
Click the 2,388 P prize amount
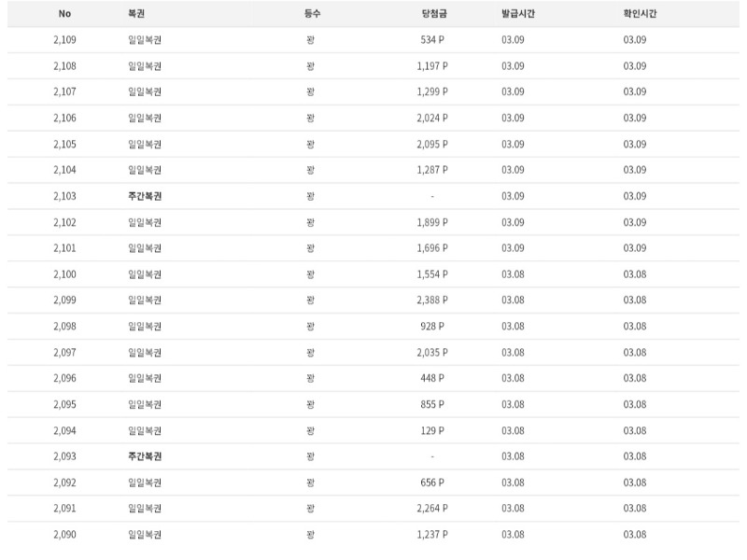[432, 301]
